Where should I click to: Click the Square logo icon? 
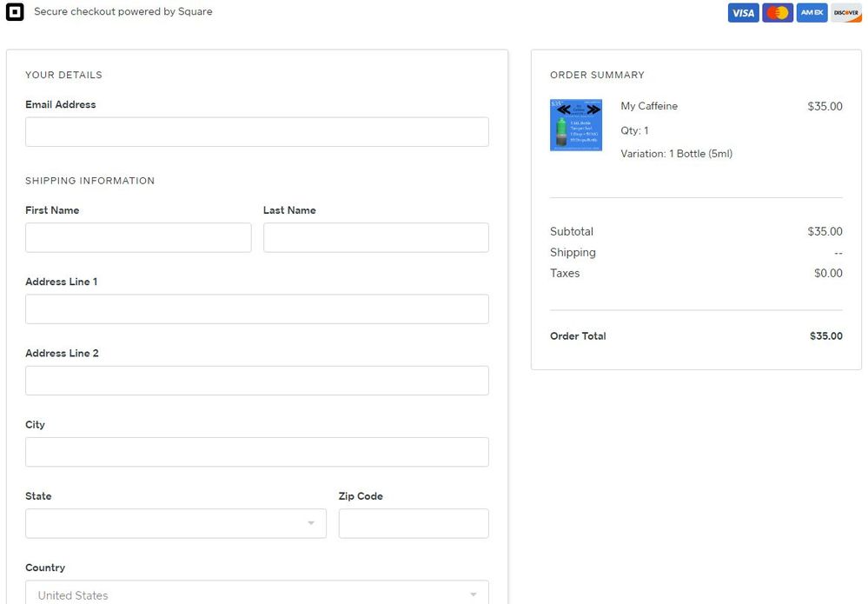(x=15, y=12)
